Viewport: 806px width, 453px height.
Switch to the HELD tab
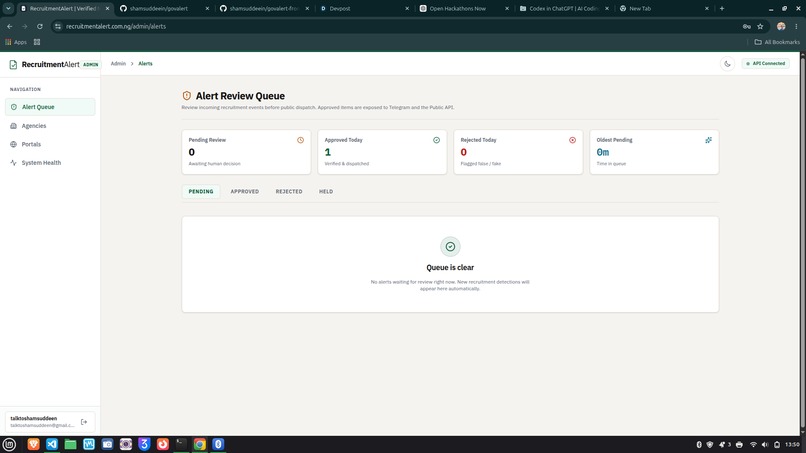[x=326, y=191]
